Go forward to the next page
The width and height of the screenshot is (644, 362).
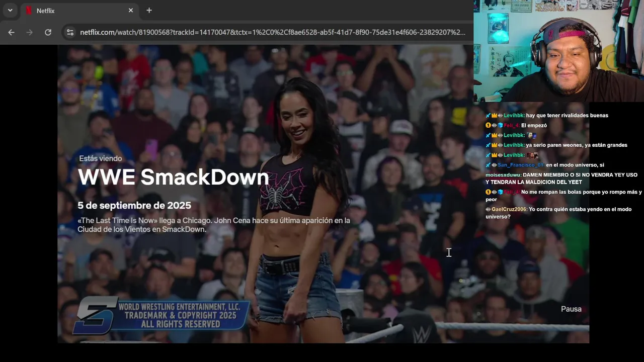coord(29,32)
